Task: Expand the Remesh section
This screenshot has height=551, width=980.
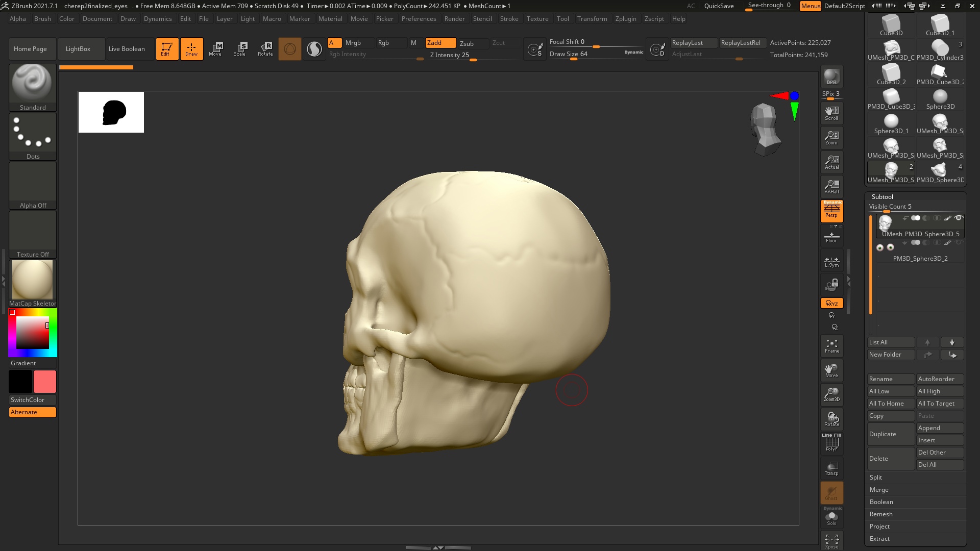Action: point(881,514)
